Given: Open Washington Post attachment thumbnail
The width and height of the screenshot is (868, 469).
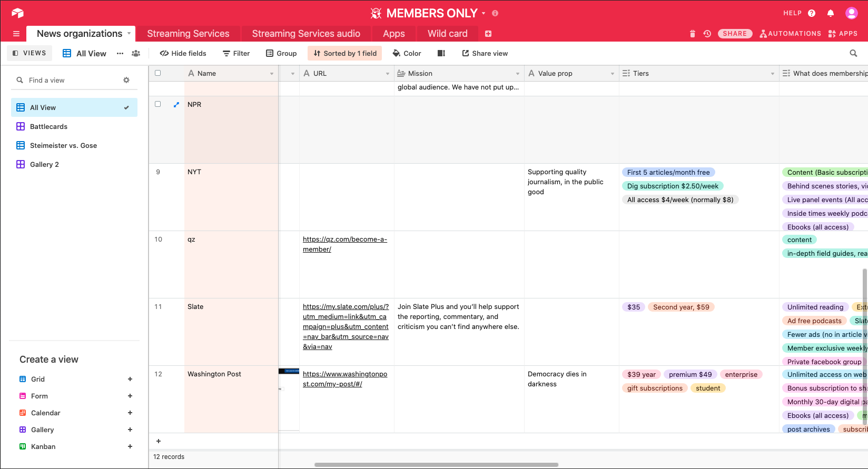Looking at the screenshot, I should [x=289, y=400].
